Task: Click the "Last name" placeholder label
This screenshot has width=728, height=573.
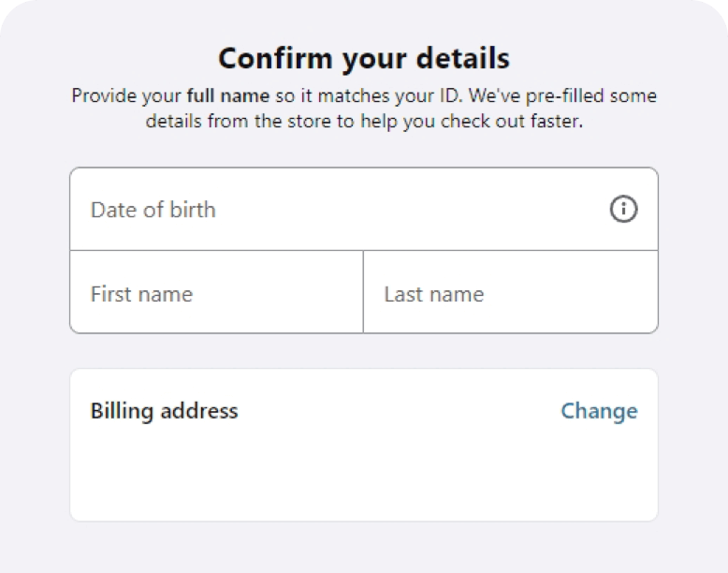Action: pos(434,294)
